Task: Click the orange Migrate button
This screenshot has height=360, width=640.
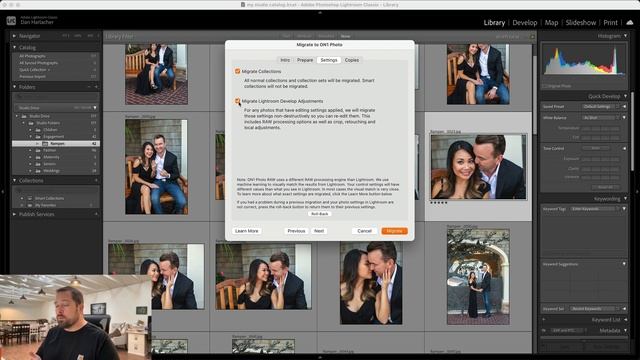Action: (394, 231)
